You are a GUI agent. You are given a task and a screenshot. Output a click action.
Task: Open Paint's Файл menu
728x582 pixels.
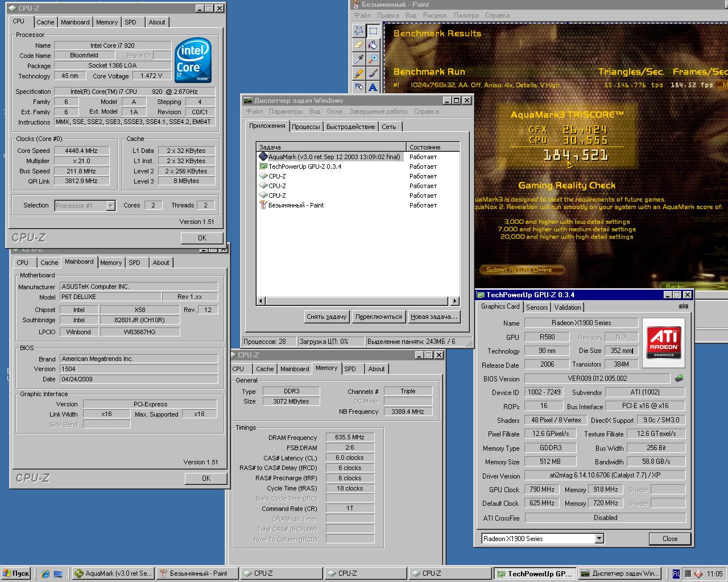(362, 15)
